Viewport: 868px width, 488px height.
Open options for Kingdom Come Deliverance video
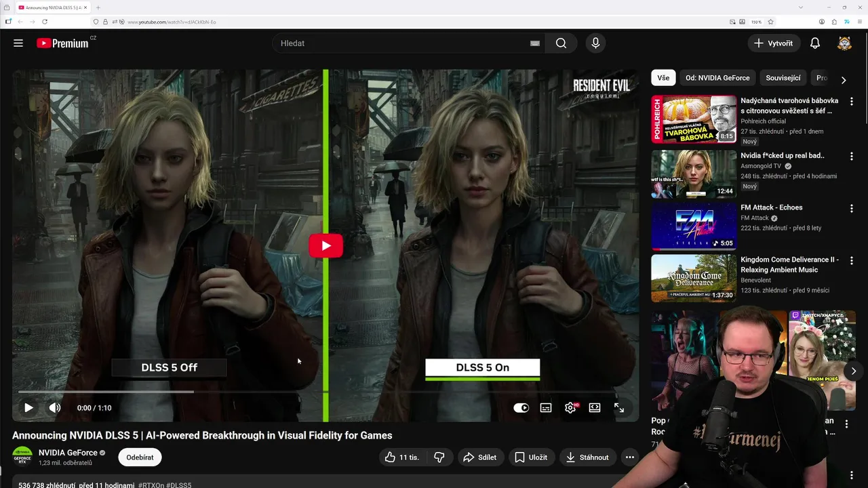coord(852,260)
